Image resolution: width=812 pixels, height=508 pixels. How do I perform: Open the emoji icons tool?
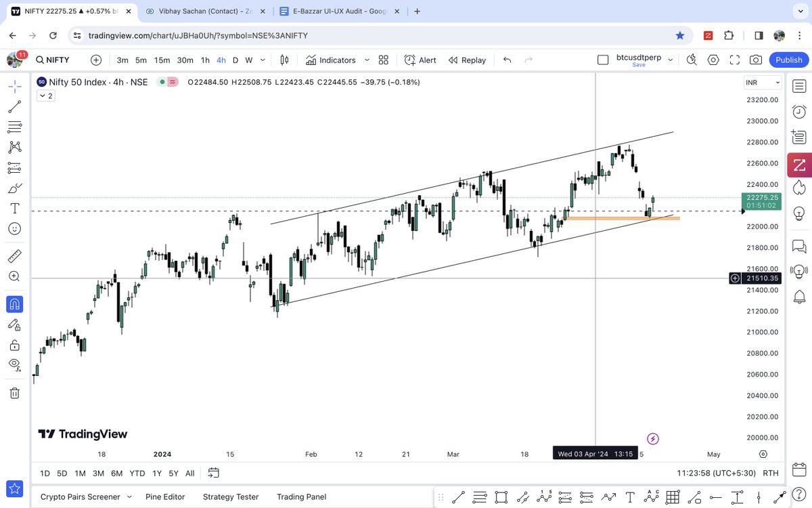[14, 228]
